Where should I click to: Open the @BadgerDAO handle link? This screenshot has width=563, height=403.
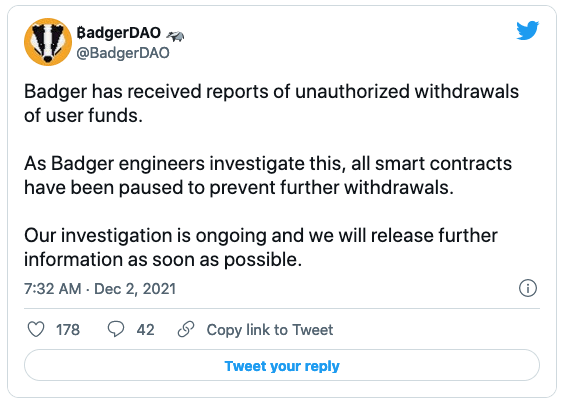[x=123, y=53]
